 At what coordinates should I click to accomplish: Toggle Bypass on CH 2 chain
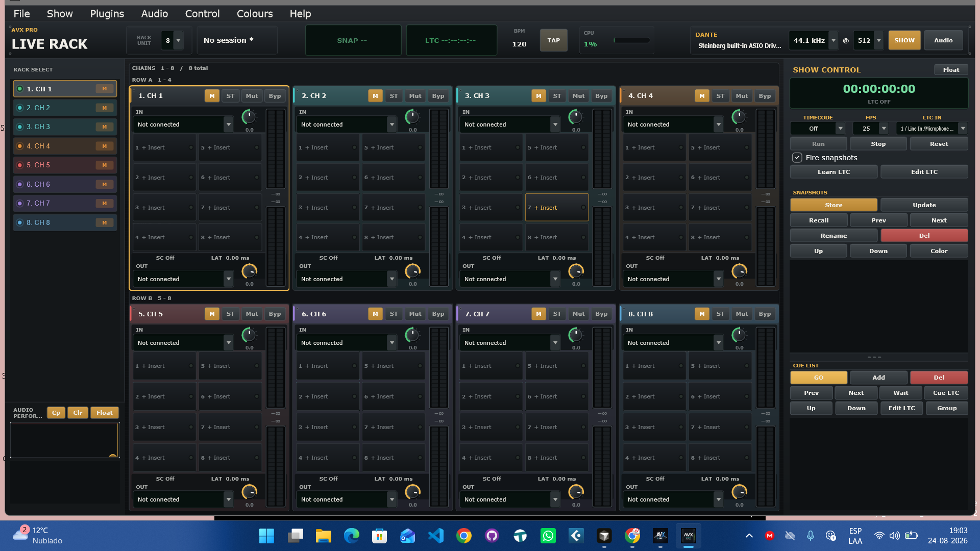pos(438,96)
